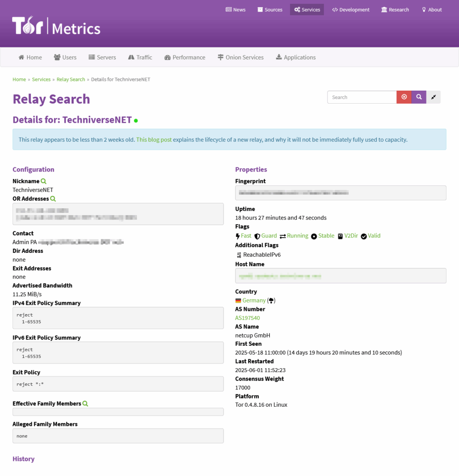459x476 pixels.
Task: Focus the Search input field
Action: 361,97
